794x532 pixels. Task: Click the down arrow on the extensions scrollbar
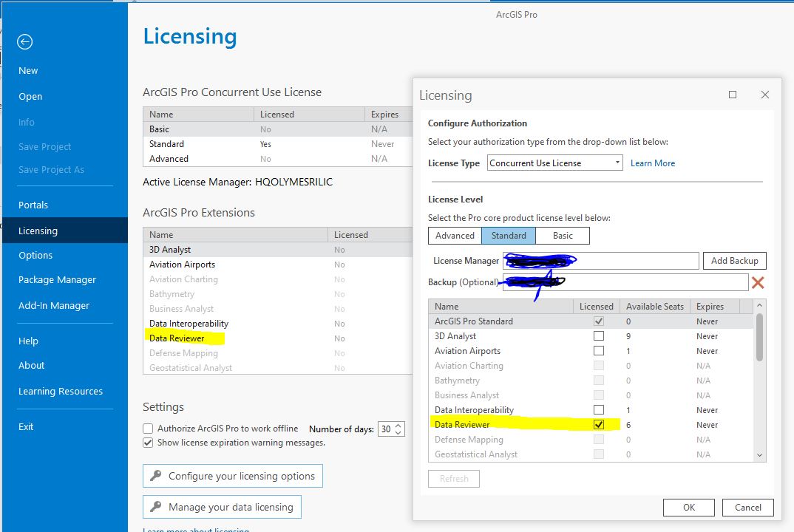pos(761,454)
